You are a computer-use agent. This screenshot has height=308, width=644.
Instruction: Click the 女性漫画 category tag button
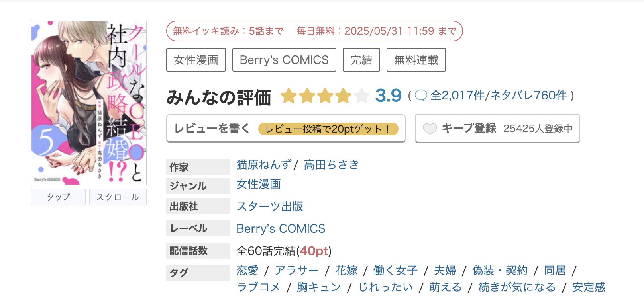coord(196,60)
